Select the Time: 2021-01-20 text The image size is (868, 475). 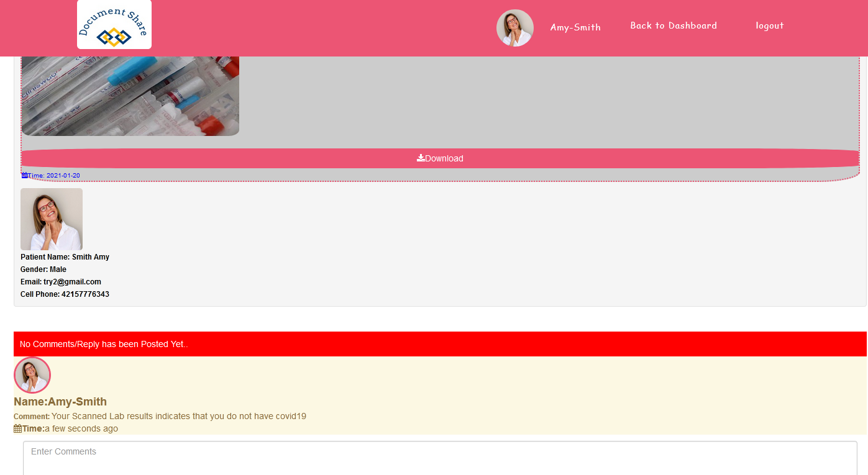[x=54, y=176]
